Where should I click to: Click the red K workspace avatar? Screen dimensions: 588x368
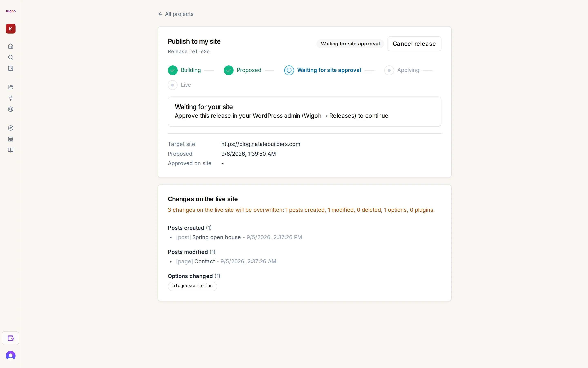tap(10, 29)
